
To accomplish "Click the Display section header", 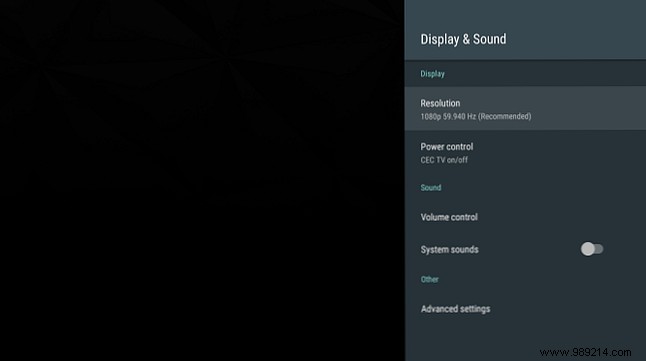I will point(432,74).
